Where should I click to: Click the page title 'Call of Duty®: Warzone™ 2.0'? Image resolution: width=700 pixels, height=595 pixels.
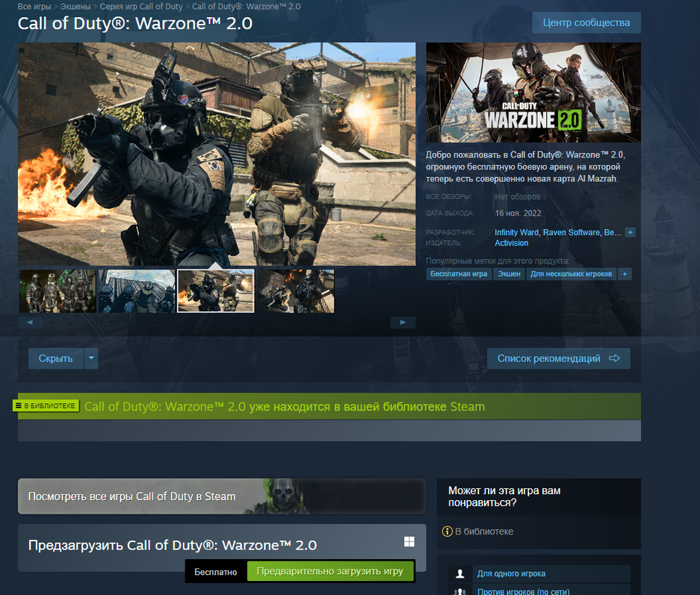pyautogui.click(x=134, y=24)
